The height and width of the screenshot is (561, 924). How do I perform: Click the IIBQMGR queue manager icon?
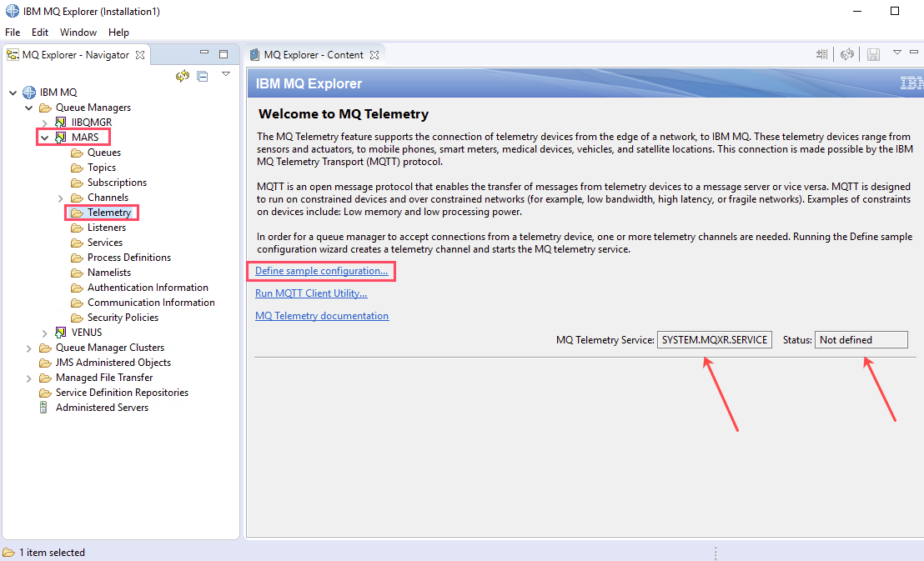tap(60, 123)
